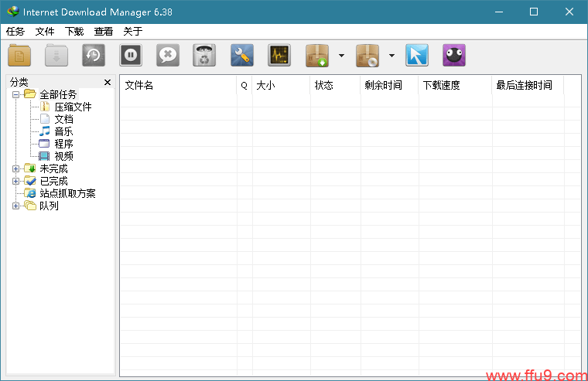Open Options via the wrench icon

(x=242, y=56)
